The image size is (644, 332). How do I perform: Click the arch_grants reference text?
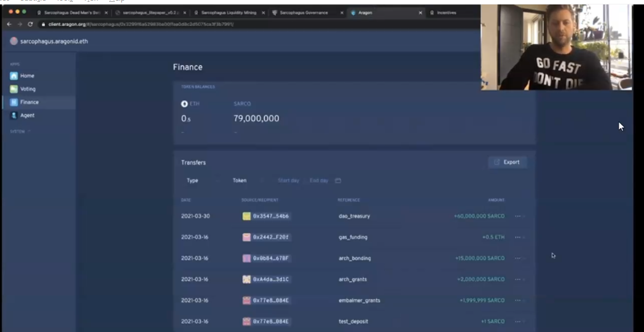pyautogui.click(x=352, y=279)
